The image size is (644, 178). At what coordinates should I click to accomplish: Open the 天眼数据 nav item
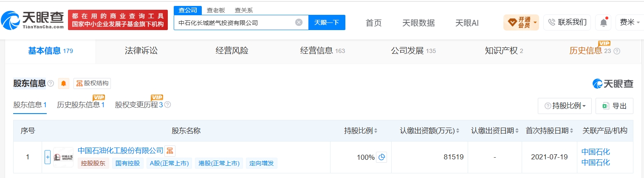418,23
